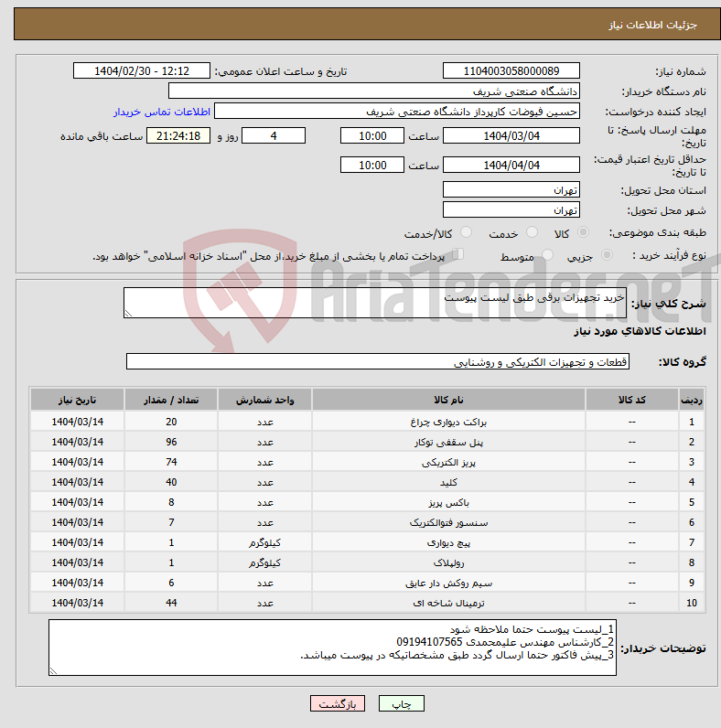Click the page title جزئیات اطلاعات نیاز
The width and height of the screenshot is (721, 728).
[652, 25]
